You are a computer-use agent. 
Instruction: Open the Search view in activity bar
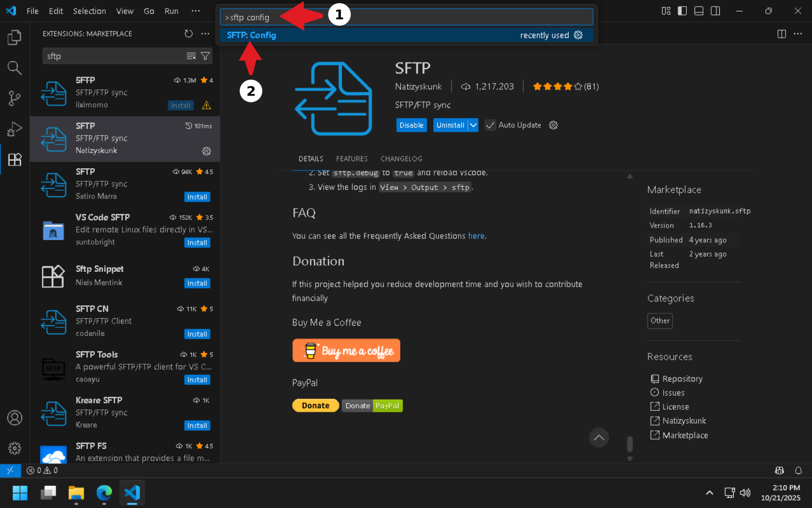click(x=15, y=68)
